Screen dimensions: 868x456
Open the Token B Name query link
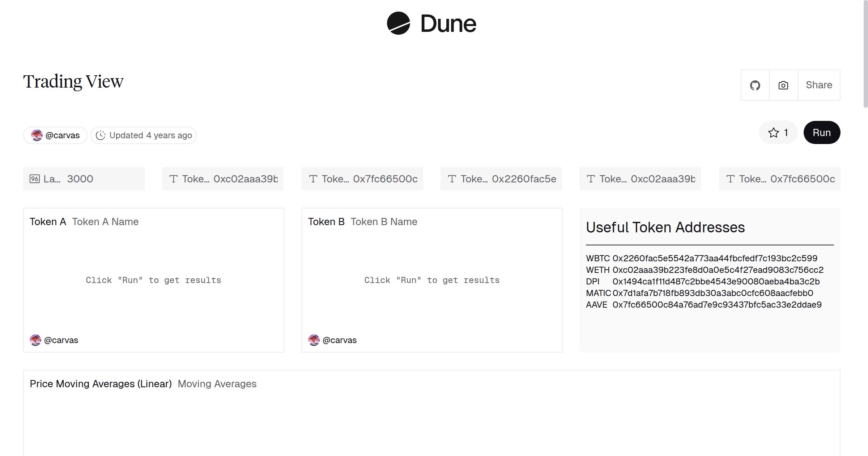click(384, 222)
